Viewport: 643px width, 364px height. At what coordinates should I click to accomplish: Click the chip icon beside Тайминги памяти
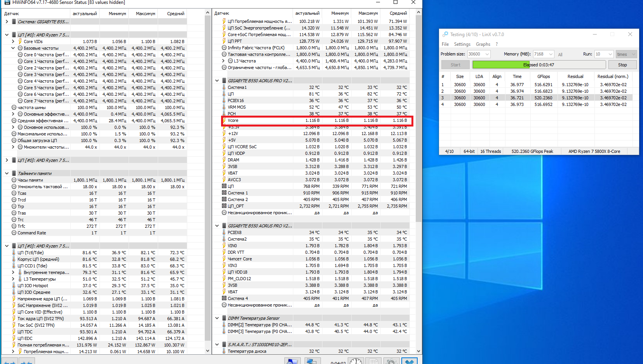[x=14, y=173]
